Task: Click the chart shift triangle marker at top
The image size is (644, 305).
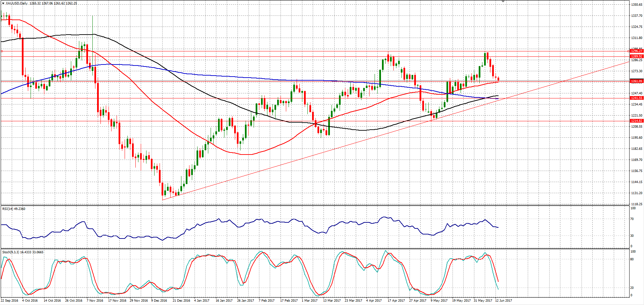Action: click(503, 2)
